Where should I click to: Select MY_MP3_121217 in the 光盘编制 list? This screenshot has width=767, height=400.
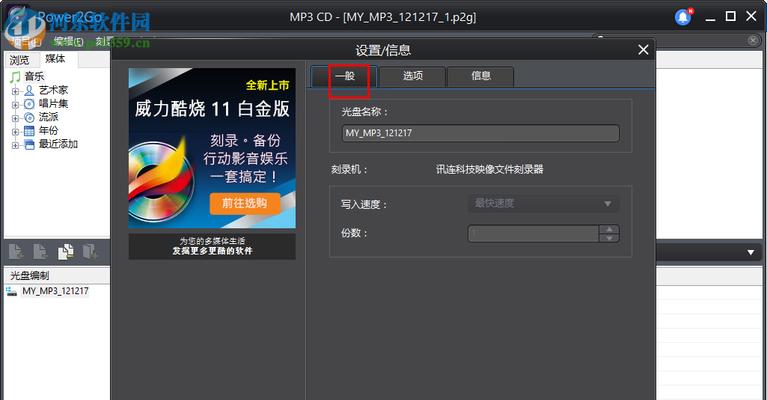[x=55, y=291]
